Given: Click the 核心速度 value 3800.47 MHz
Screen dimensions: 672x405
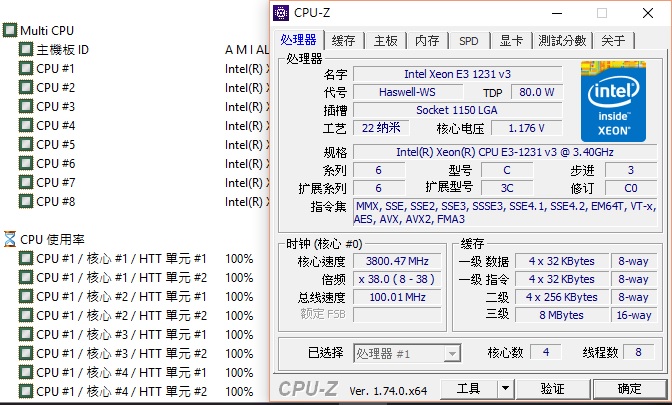Looking at the screenshot, I should click(397, 261).
